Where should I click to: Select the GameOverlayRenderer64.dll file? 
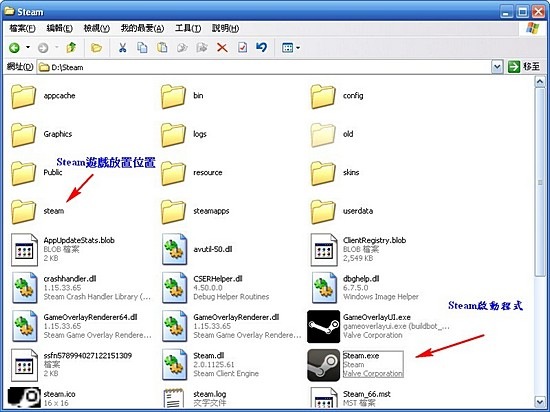click(x=81, y=326)
